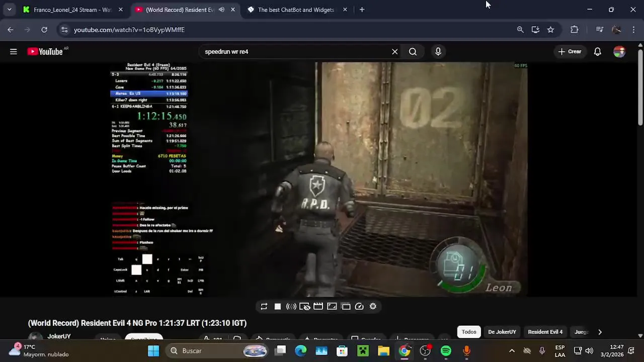The width and height of the screenshot is (644, 362).
Task: Bookmark this page with the star
Action: (550, 30)
